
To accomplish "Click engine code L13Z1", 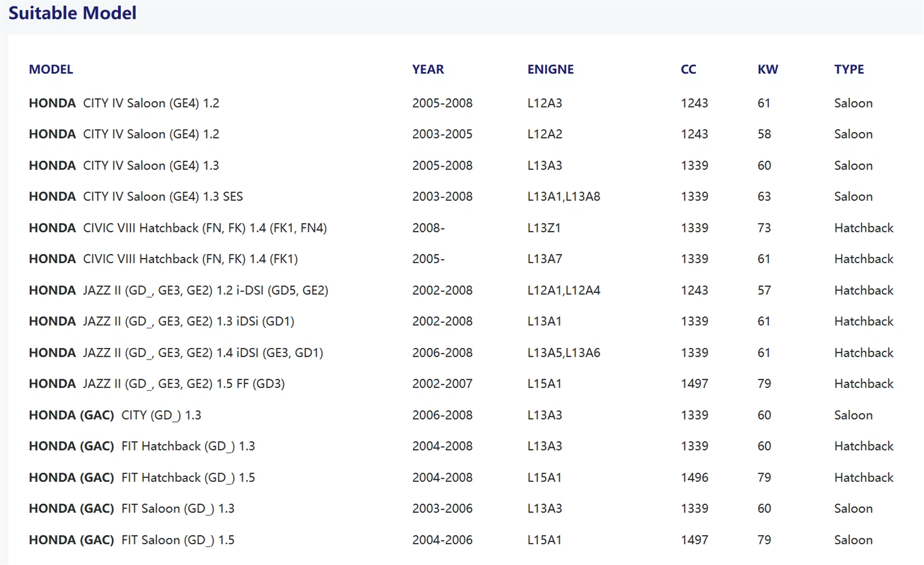I will point(544,228).
